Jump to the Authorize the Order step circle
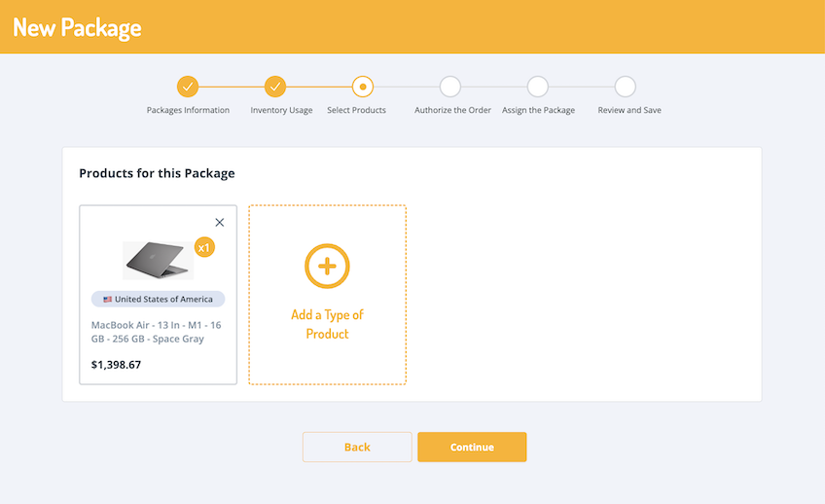Image resolution: width=825 pixels, height=504 pixels. coord(450,87)
